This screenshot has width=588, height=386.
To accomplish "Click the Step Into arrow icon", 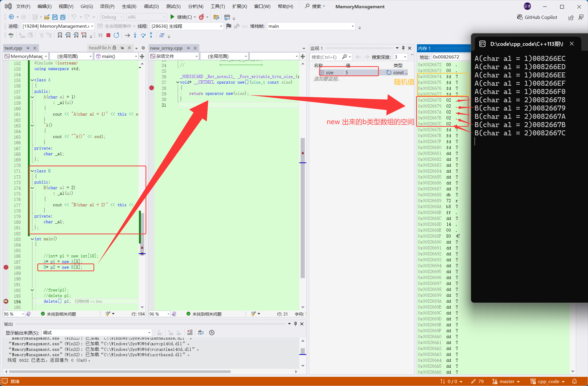I will (x=135, y=35).
